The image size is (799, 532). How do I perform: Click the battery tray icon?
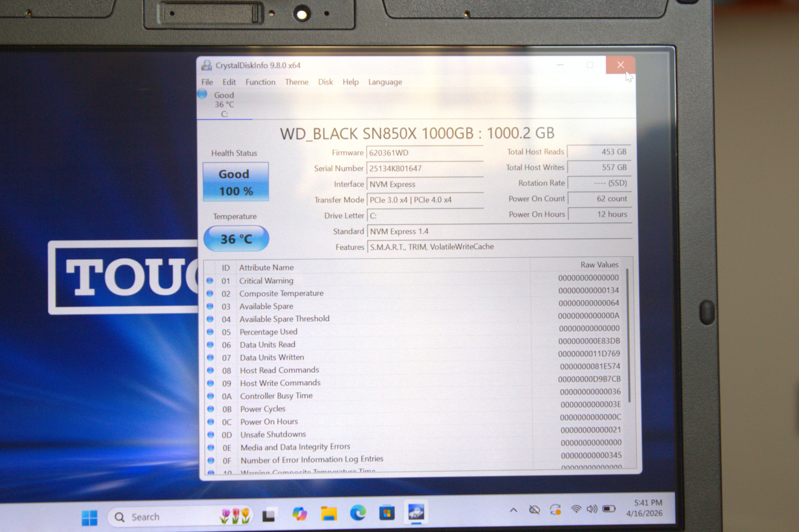[x=609, y=509]
